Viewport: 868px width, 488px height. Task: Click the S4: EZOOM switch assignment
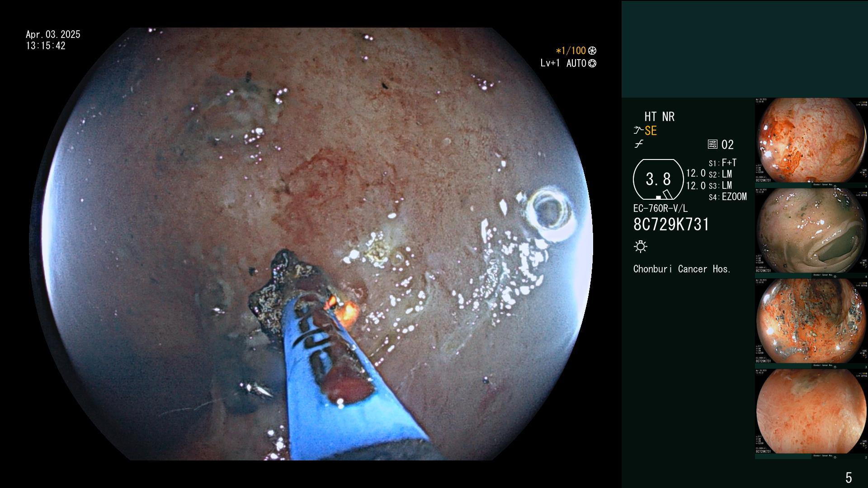(x=728, y=197)
